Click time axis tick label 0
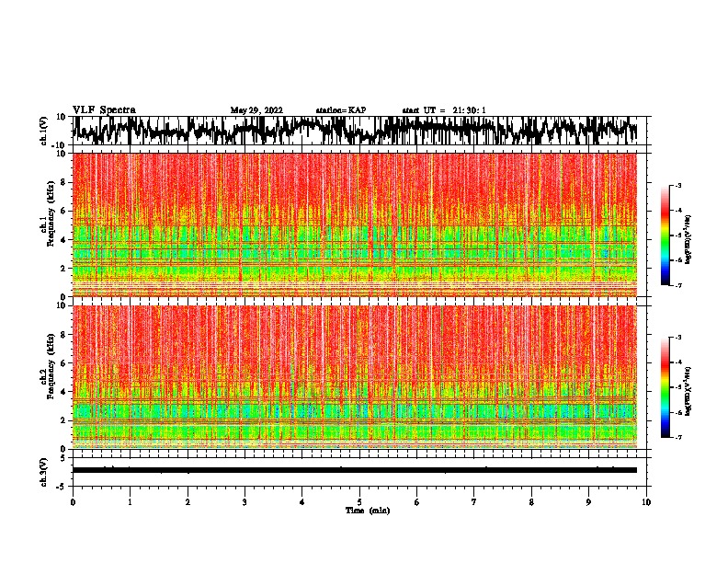Screen dimensions: 728x563 pos(73,502)
